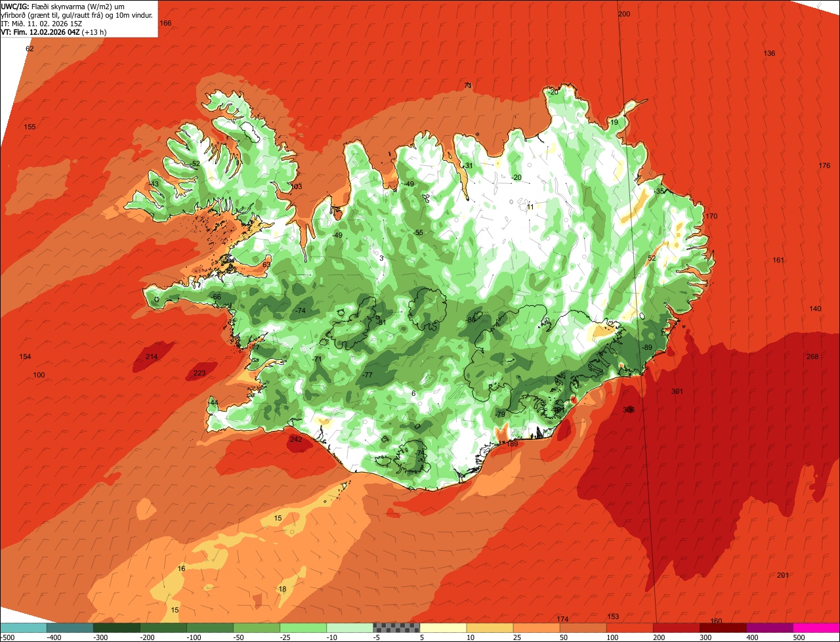Click the map value '103' in the northwest bay
Image resolution: width=840 pixels, height=642 pixels.
(296, 186)
